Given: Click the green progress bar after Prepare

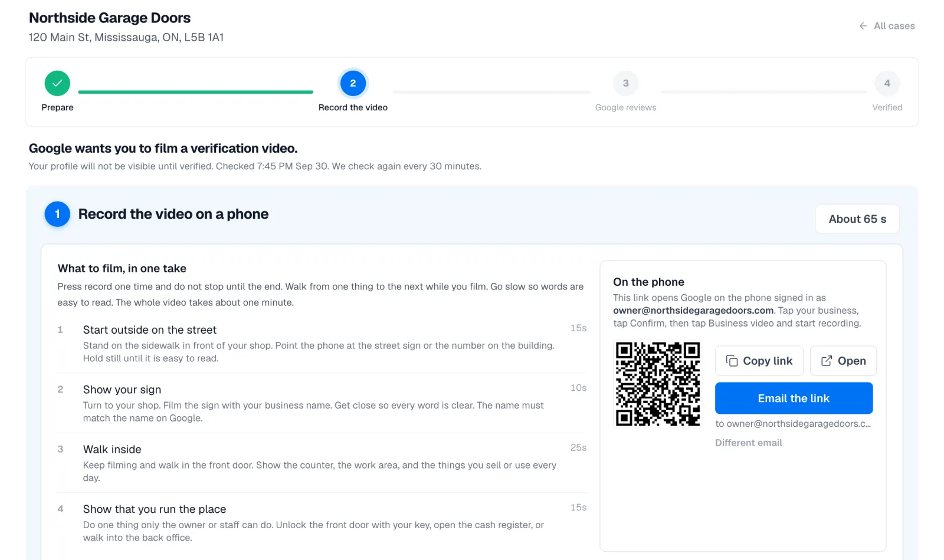Looking at the screenshot, I should coord(195,92).
